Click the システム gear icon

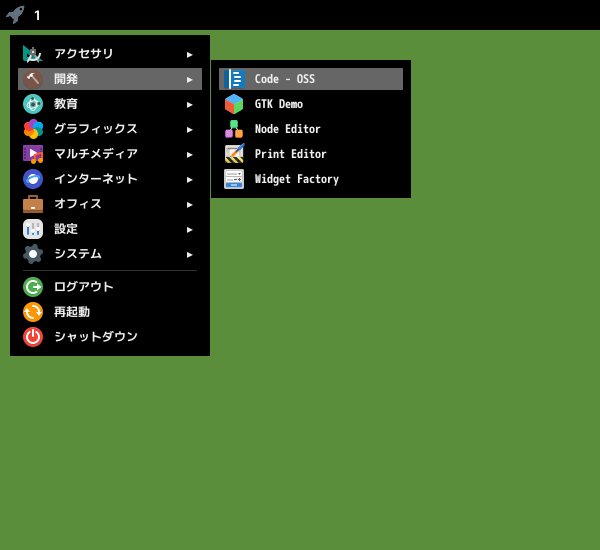[33, 254]
